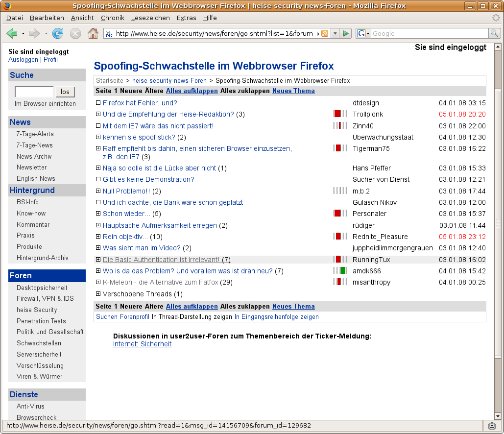Click the box icon before 'Mit dem IE7 wäre das nicht passiert!'
This screenshot has height=434, width=504.
(98, 126)
